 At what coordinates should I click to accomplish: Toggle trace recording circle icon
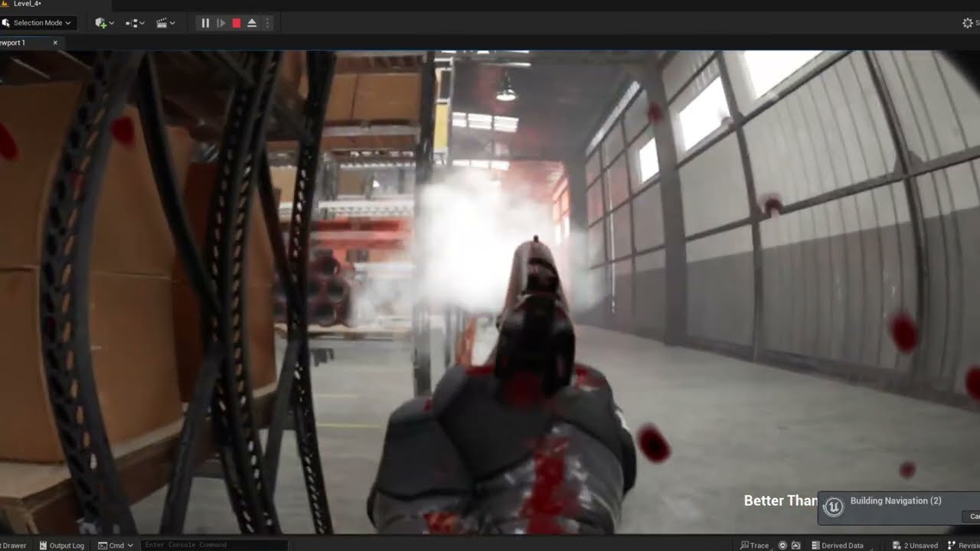782,545
